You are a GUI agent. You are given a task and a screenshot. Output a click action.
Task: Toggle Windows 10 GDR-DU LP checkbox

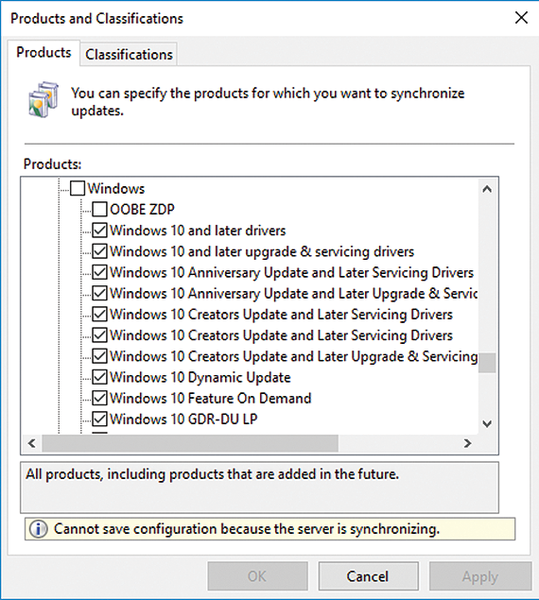99,419
